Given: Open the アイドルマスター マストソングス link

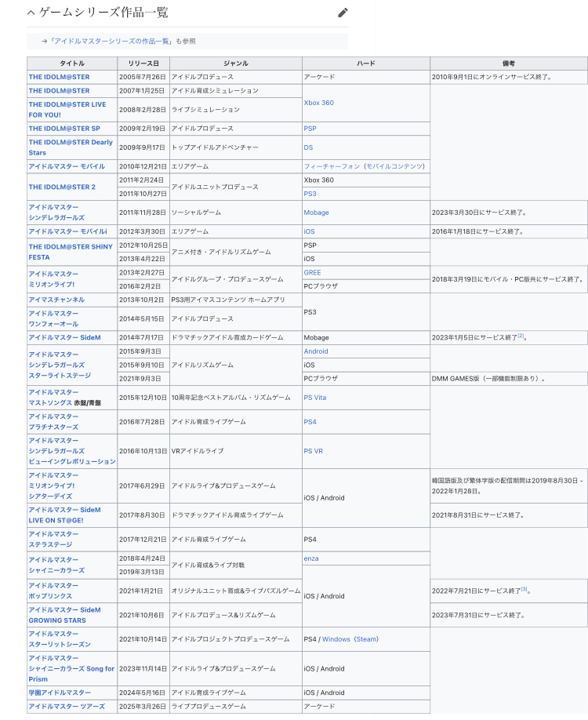Looking at the screenshot, I should point(54,398).
